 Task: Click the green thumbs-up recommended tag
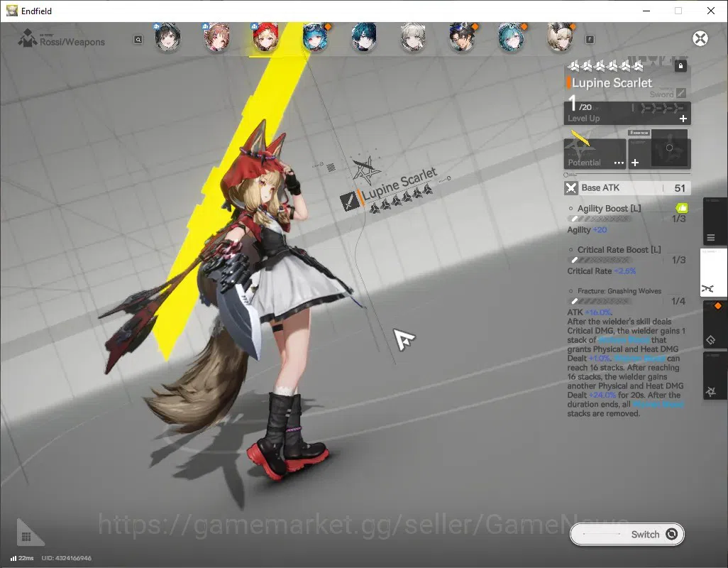click(x=682, y=208)
